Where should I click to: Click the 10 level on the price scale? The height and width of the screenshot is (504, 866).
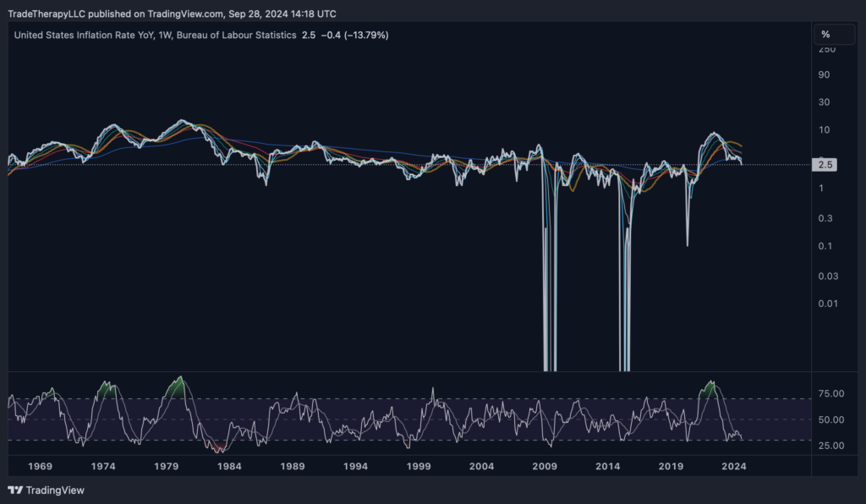click(823, 129)
